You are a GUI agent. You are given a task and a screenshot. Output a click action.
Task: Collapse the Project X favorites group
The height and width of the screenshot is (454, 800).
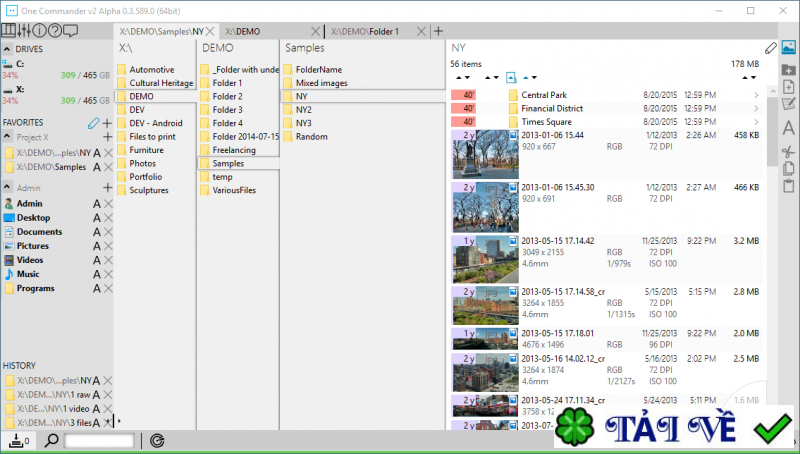(x=7, y=137)
